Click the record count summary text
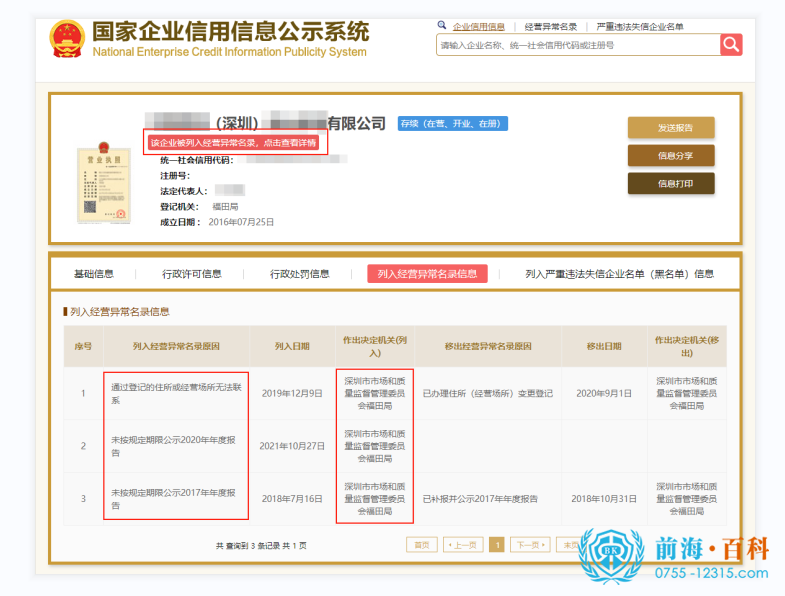The image size is (785, 596). click(x=261, y=546)
